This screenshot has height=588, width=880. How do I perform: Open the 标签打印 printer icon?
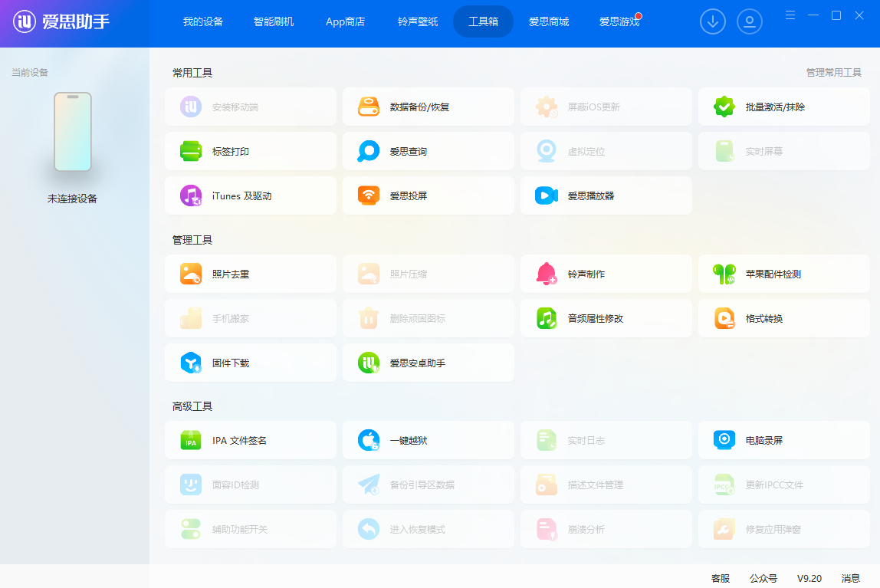click(x=191, y=152)
